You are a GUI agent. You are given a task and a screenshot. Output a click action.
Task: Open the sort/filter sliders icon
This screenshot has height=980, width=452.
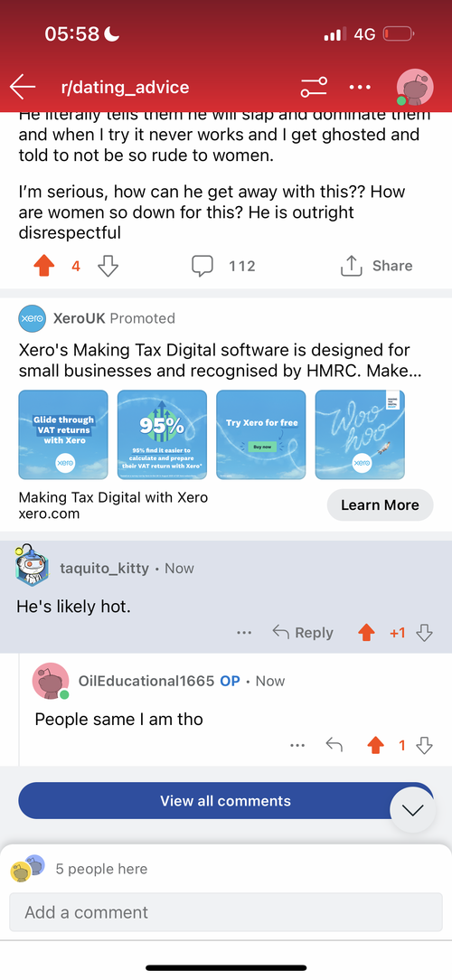pos(313,87)
